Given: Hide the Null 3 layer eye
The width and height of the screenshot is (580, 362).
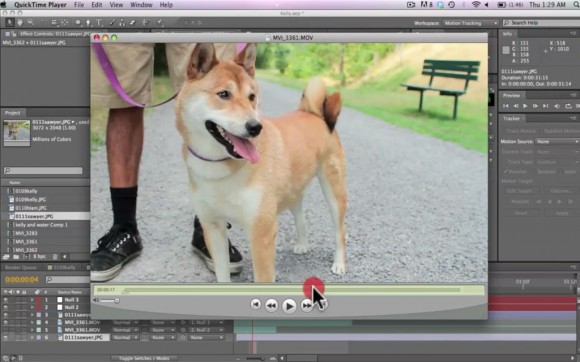Looking at the screenshot, I should point(5,300).
